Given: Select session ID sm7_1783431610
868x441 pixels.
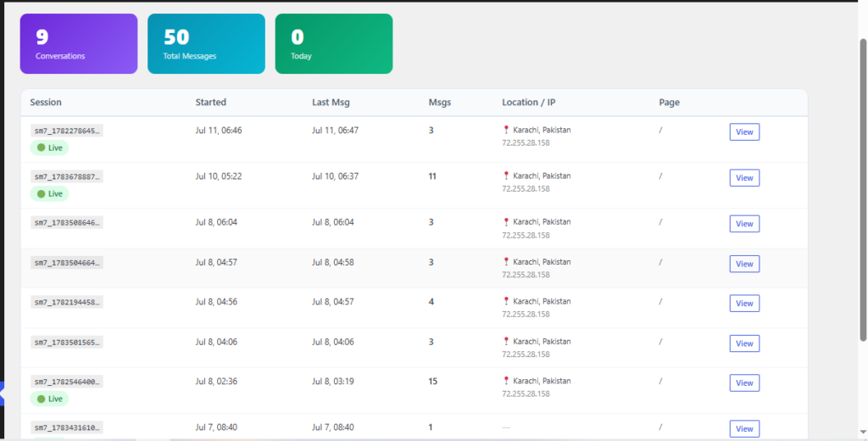Looking at the screenshot, I should (x=67, y=427).
